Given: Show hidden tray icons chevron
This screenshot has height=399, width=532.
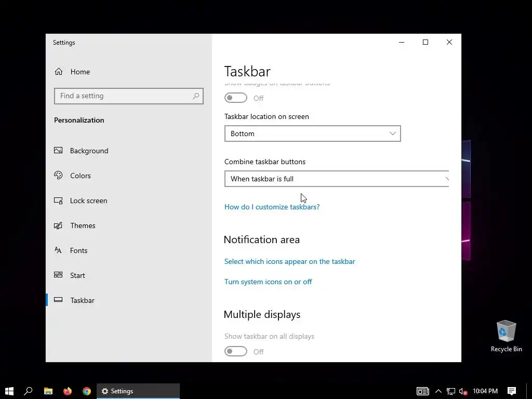Looking at the screenshot, I should click(x=438, y=391).
